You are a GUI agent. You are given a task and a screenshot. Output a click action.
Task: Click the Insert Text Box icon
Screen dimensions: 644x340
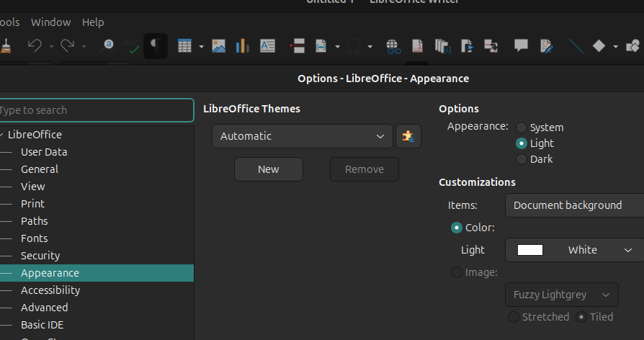(x=267, y=46)
